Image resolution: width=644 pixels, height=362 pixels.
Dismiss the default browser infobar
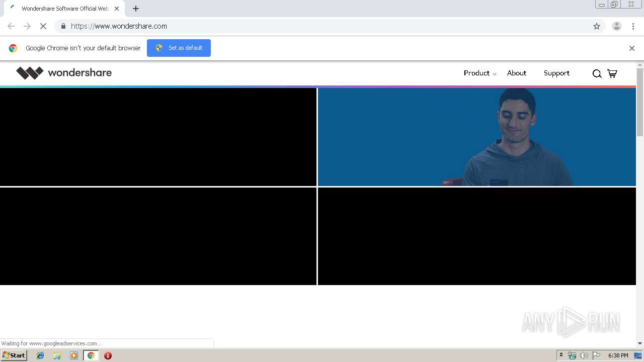[x=632, y=48]
